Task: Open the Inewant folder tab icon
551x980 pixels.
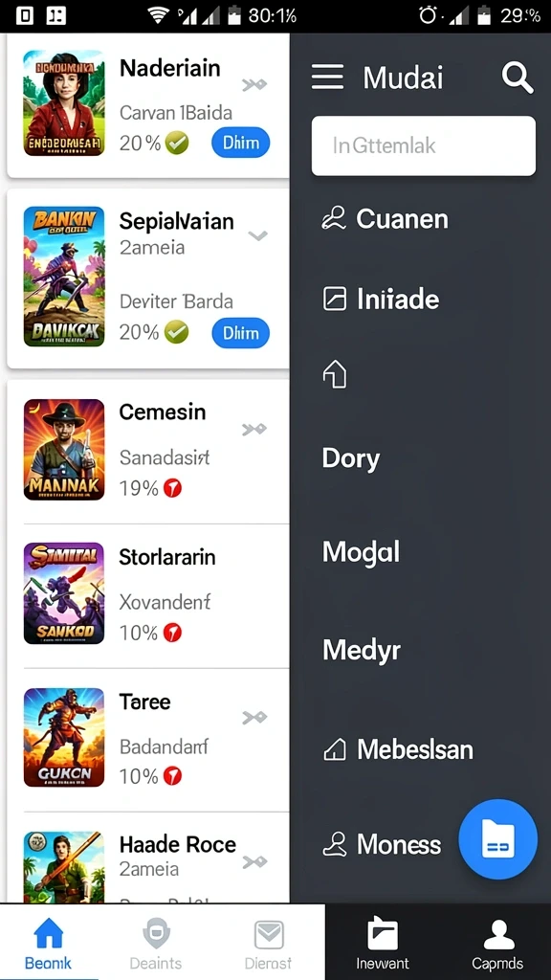Action: pyautogui.click(x=382, y=934)
